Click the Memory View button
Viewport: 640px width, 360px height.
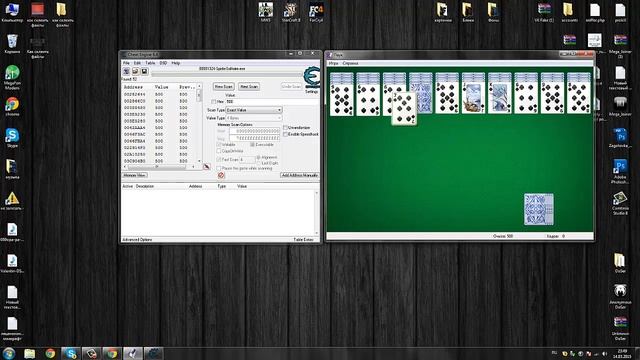click(x=135, y=175)
